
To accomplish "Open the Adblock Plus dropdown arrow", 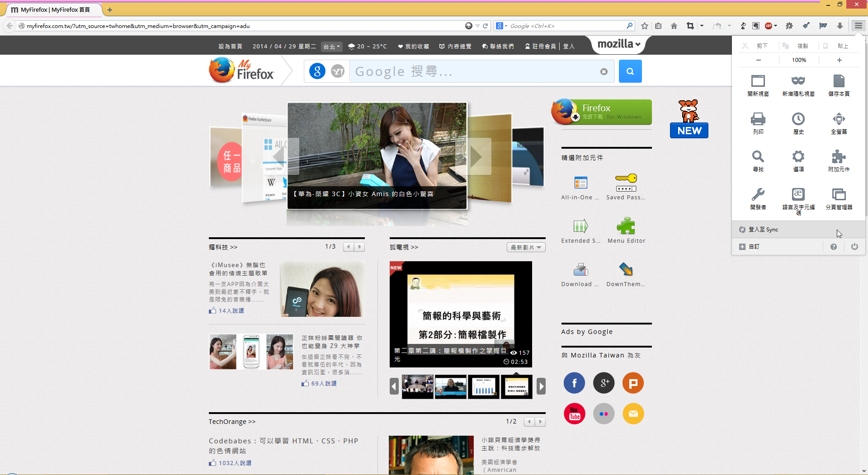I will [776, 26].
